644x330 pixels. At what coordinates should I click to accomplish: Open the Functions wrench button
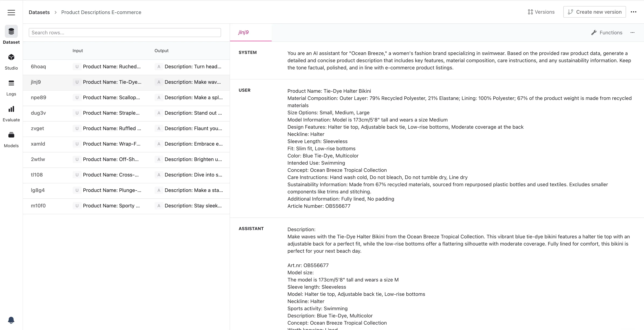tap(606, 33)
